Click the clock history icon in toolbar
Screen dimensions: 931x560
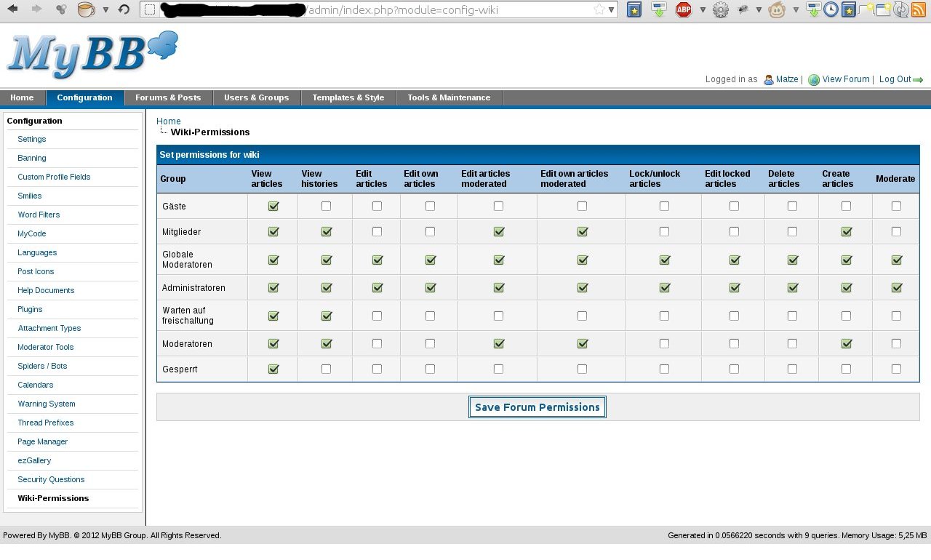831,9
